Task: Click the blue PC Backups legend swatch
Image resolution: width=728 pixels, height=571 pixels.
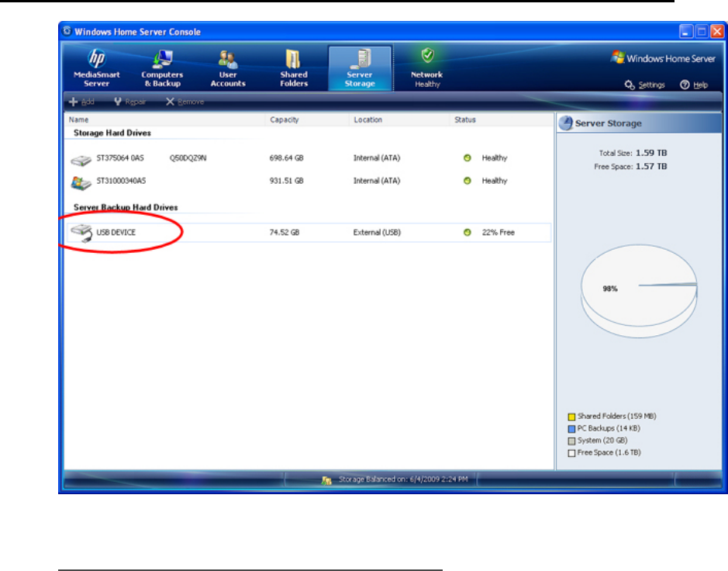Action: pos(571,429)
